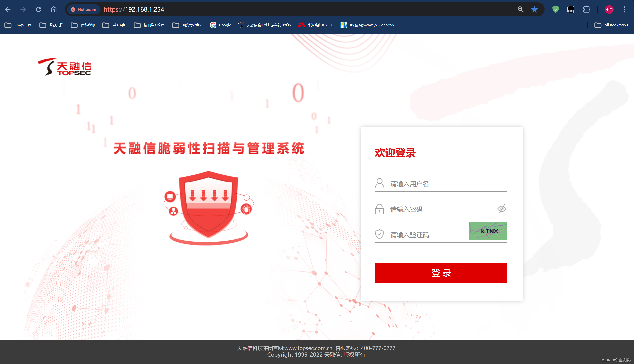Open the 百科查询 bookmark folder
Viewport: 634px width, 364px height.
coord(83,25)
